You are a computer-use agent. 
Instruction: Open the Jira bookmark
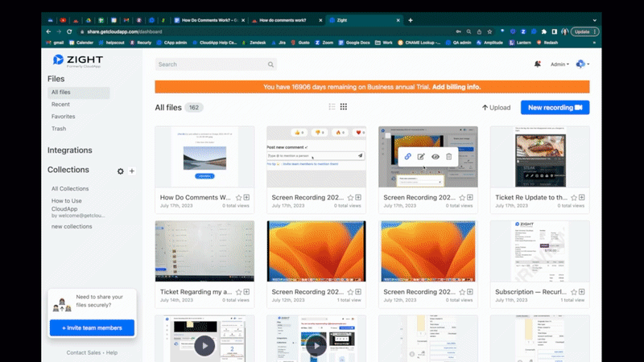pos(279,43)
